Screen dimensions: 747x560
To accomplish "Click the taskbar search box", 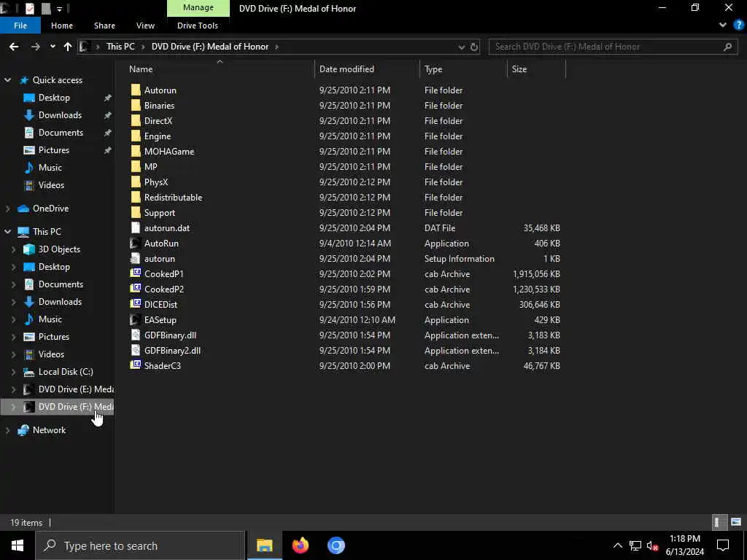I will [141, 545].
